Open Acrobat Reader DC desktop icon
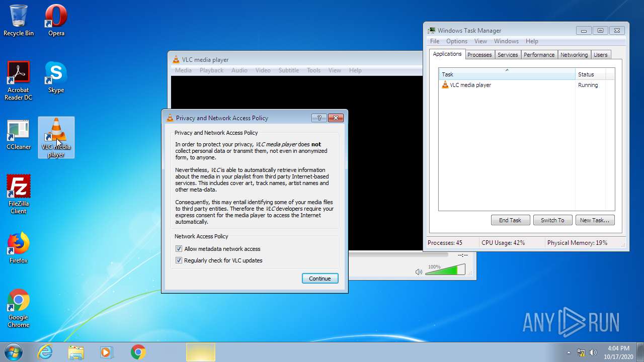The width and height of the screenshot is (644, 362). pos(19,81)
